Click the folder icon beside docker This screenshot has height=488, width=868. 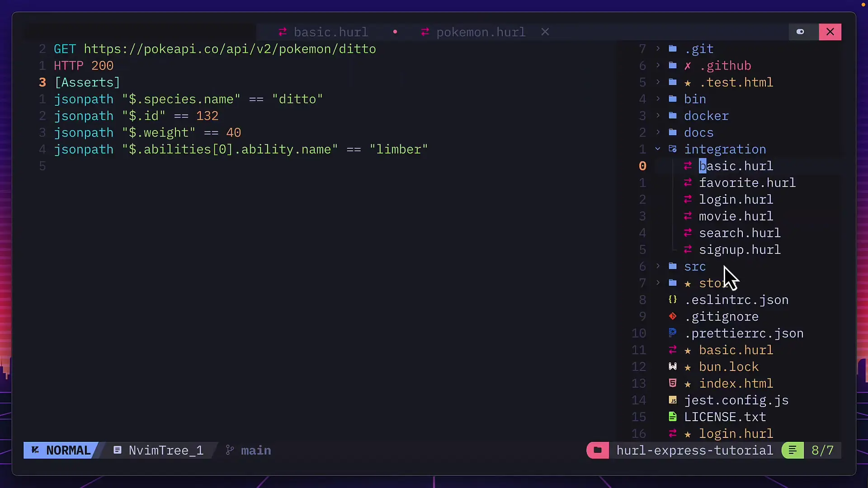tap(673, 116)
